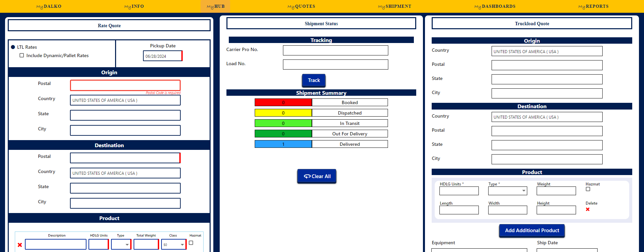Click the Truckload Origin Country field

(x=547, y=51)
